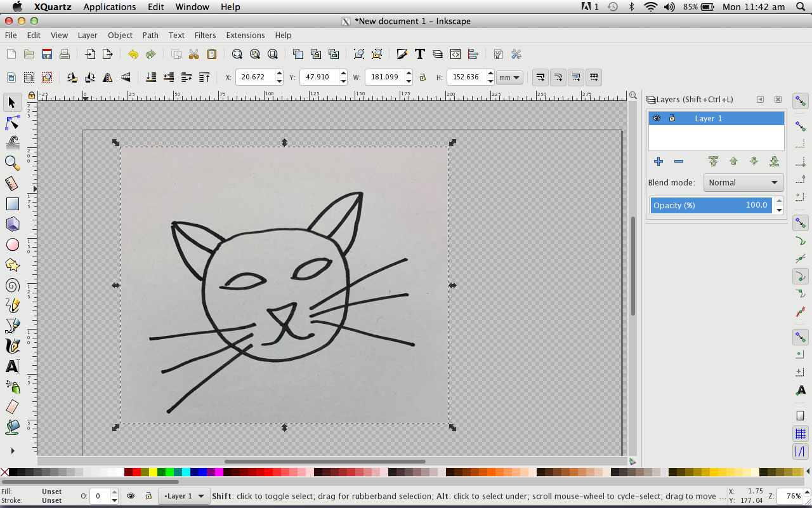Click the plus button to add layer
The image size is (812, 508).
click(658, 162)
